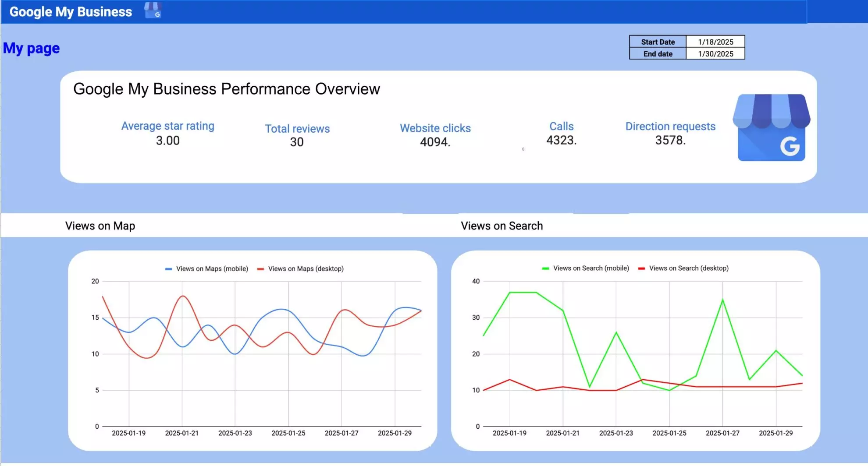Click the Calls metric label
This screenshot has height=466, width=868.
[x=562, y=126]
